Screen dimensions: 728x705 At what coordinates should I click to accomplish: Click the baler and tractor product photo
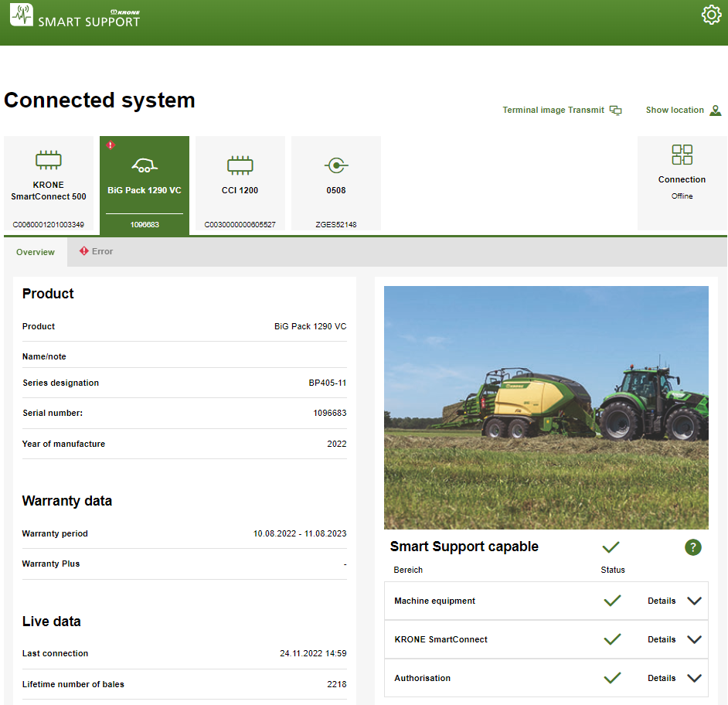[x=546, y=407]
